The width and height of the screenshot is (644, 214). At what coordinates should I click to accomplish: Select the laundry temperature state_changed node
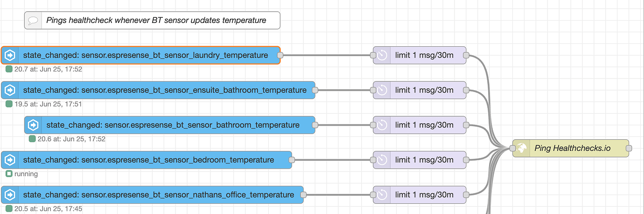(x=140, y=55)
